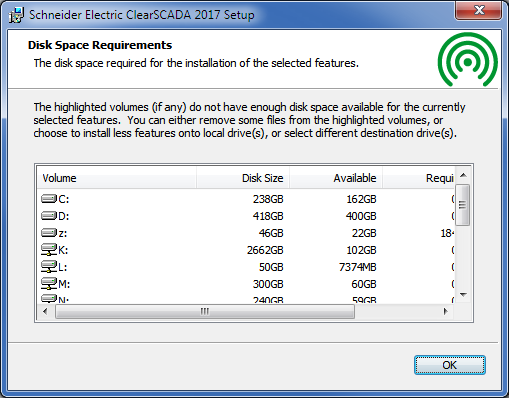This screenshot has width=509, height=398.
Task: Click the z: drive icon
Action: tap(49, 233)
